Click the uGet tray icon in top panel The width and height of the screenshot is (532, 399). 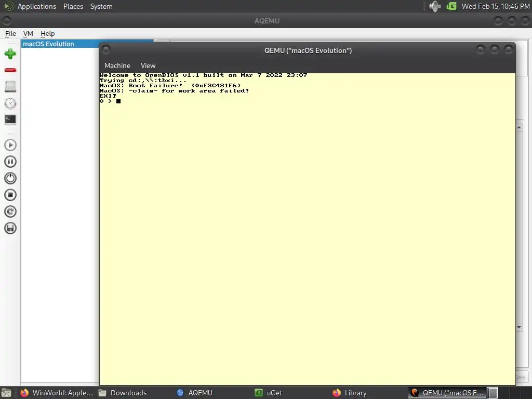[451, 6]
